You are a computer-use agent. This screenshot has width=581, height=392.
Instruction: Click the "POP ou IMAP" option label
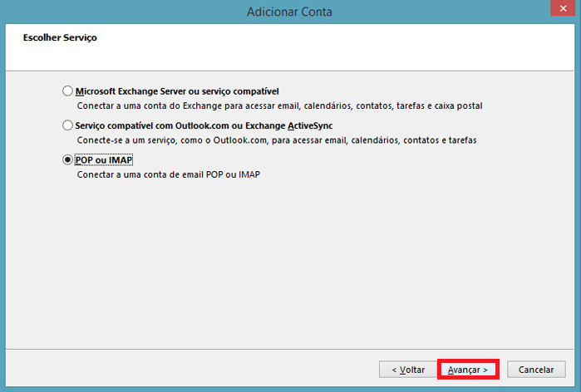click(x=104, y=160)
